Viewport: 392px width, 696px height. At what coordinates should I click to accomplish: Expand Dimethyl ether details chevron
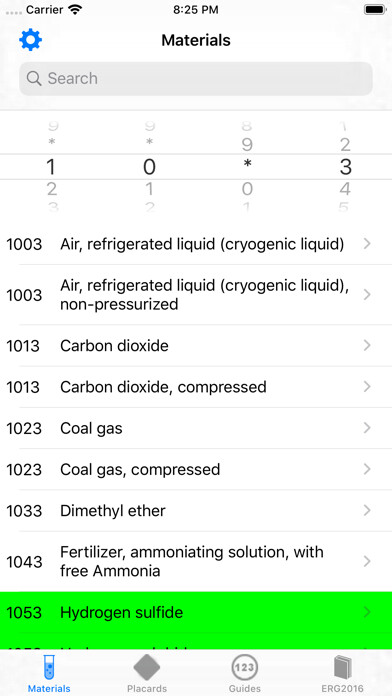(367, 510)
